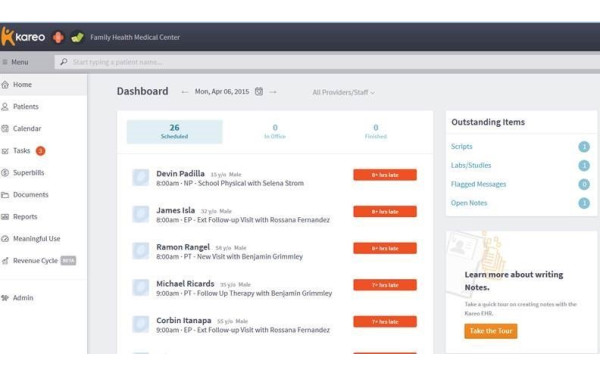600x375 pixels.
Task: Open the Labs/Studies link
Action: (471, 165)
